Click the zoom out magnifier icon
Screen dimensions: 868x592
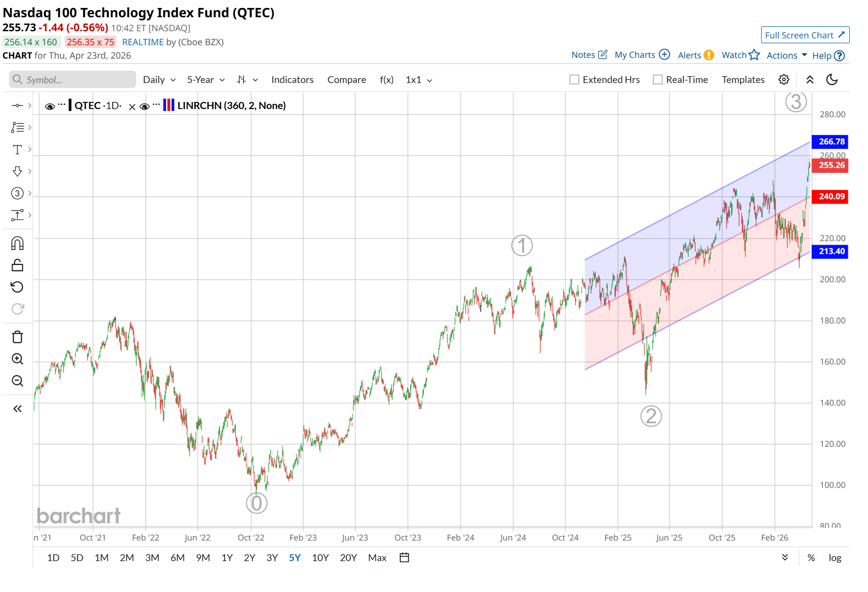point(17,381)
